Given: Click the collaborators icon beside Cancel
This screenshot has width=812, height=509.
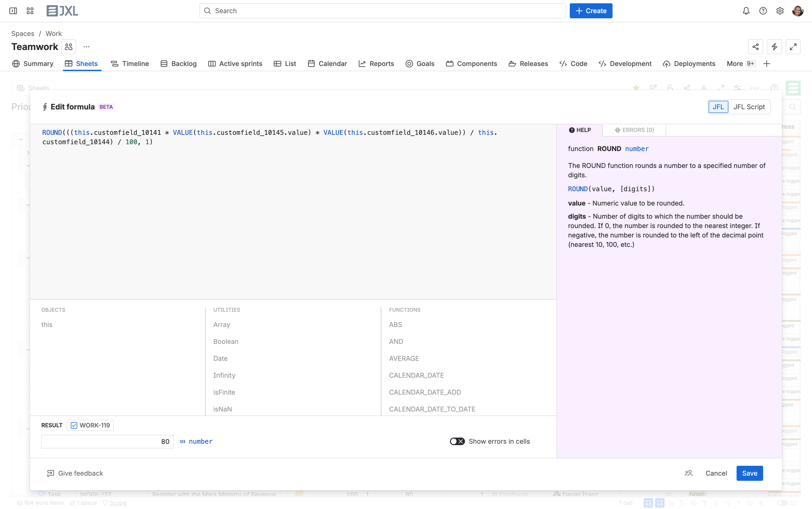Looking at the screenshot, I should (x=688, y=473).
